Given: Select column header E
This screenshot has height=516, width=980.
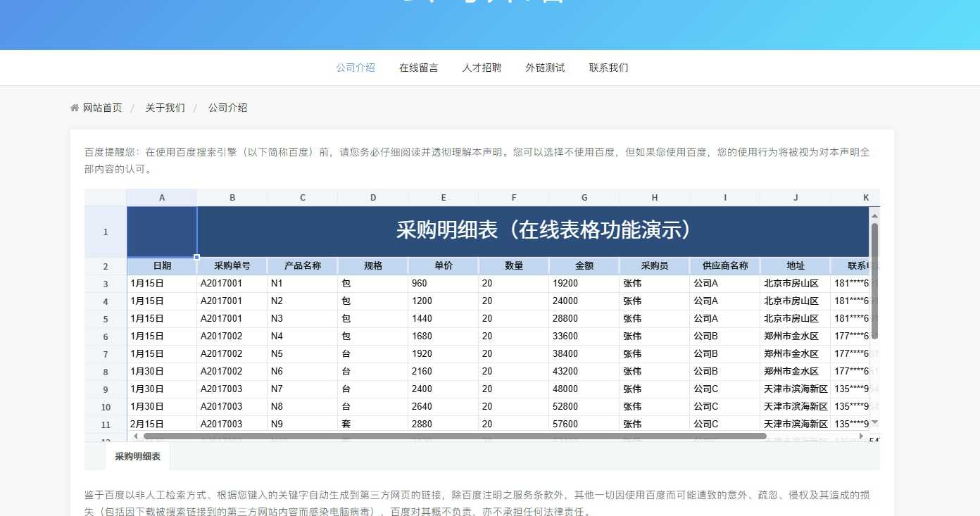Looking at the screenshot, I should (444, 198).
